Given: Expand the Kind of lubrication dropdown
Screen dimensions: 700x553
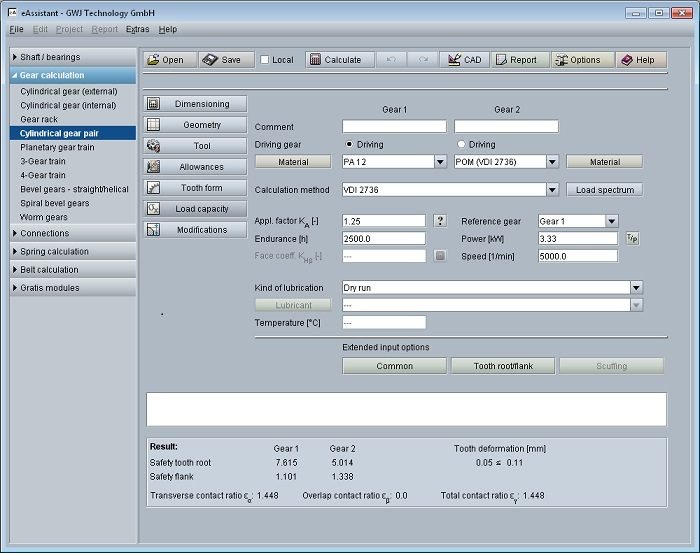Looking at the screenshot, I should 636,288.
